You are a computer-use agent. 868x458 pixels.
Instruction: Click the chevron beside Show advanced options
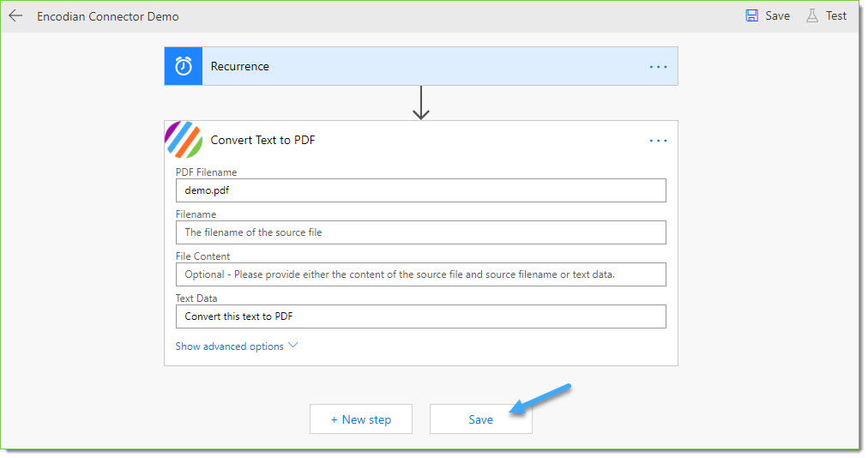click(x=292, y=345)
